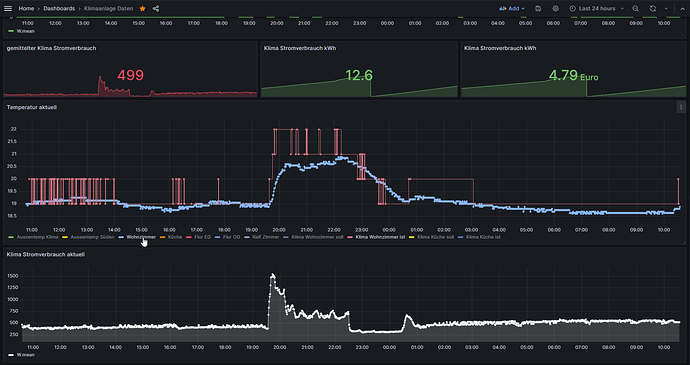Click the zoom out time range icon
This screenshot has height=365, width=690.
click(635, 8)
